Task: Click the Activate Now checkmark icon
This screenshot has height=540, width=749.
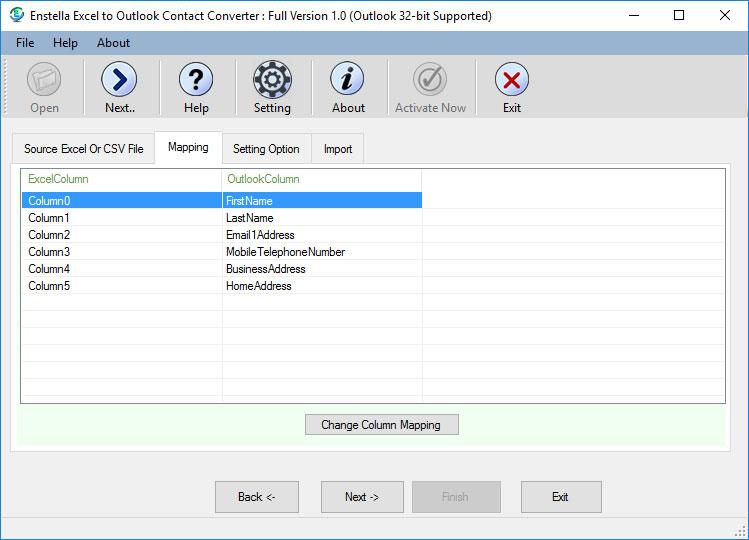Action: coord(430,80)
